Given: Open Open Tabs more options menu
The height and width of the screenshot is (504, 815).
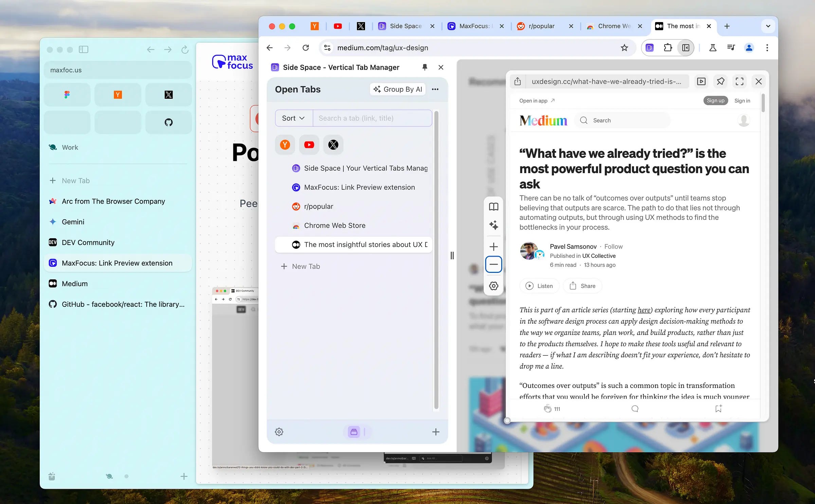Looking at the screenshot, I should [x=435, y=89].
